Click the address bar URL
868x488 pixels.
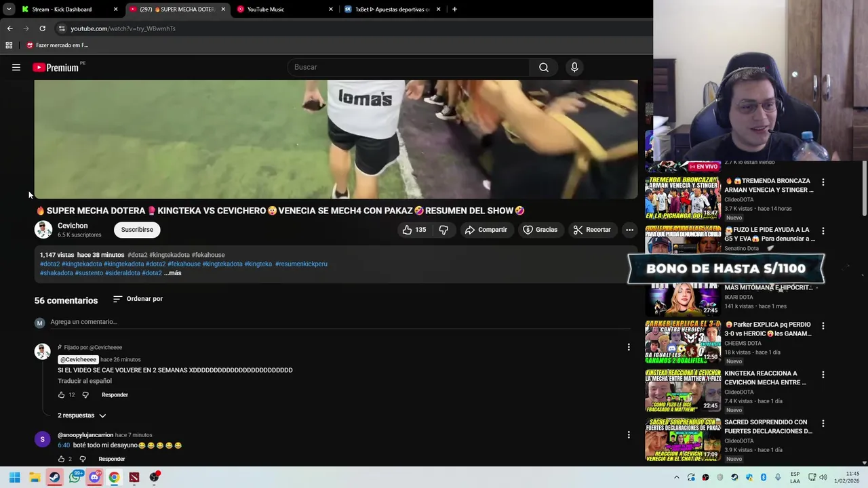(123, 28)
